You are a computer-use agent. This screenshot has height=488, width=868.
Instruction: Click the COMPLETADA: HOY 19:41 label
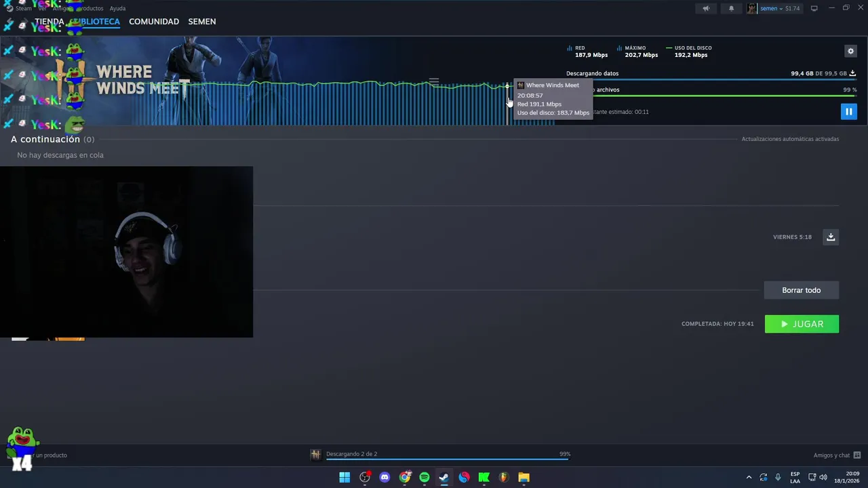(x=717, y=324)
